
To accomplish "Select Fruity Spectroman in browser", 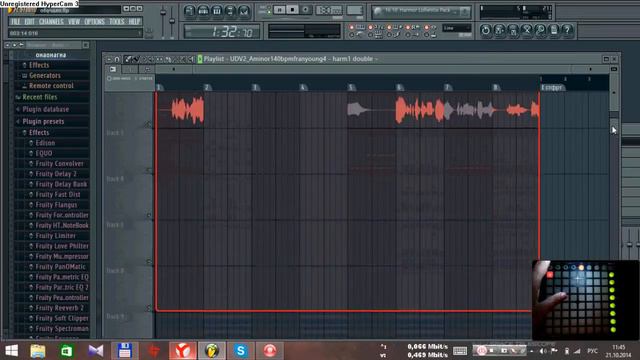I will tap(62, 329).
